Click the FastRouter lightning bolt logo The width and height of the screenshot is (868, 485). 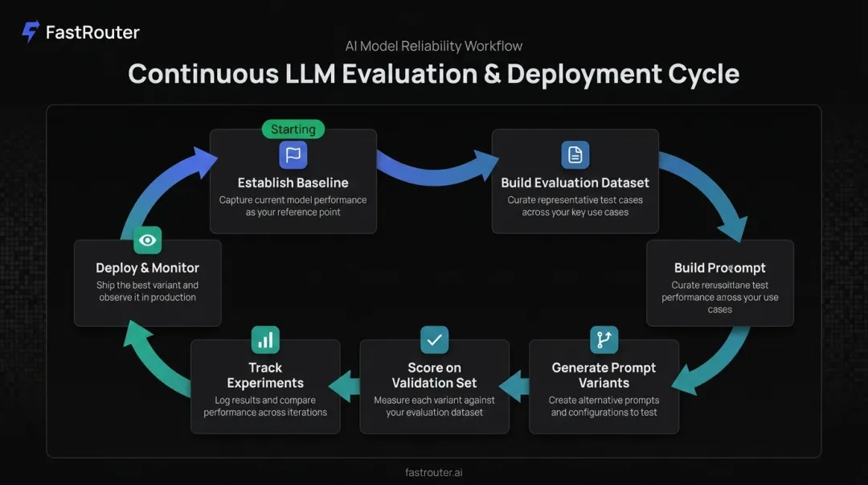[x=31, y=31]
